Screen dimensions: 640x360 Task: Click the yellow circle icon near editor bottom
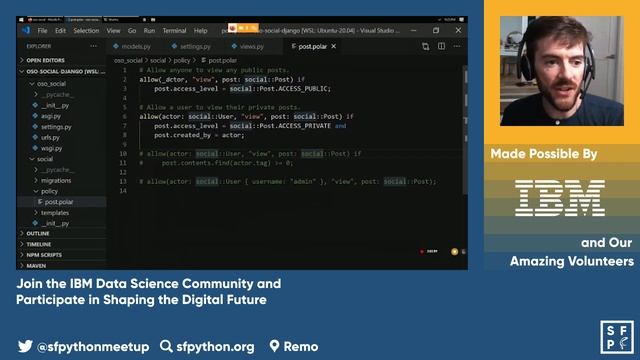click(454, 252)
